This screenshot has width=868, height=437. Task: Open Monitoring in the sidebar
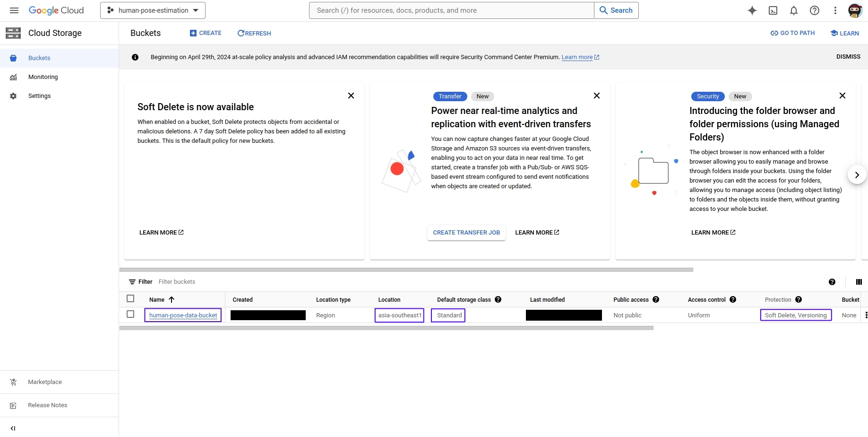pyautogui.click(x=59, y=77)
